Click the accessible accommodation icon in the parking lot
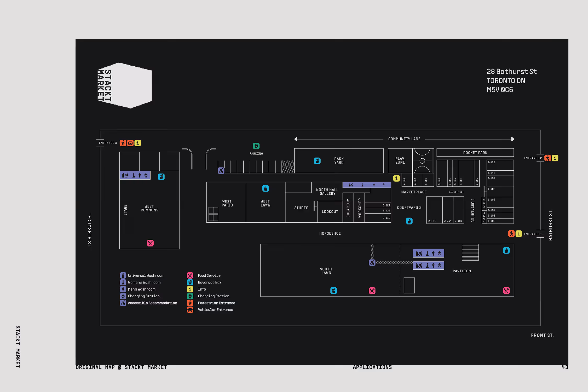 click(221, 171)
